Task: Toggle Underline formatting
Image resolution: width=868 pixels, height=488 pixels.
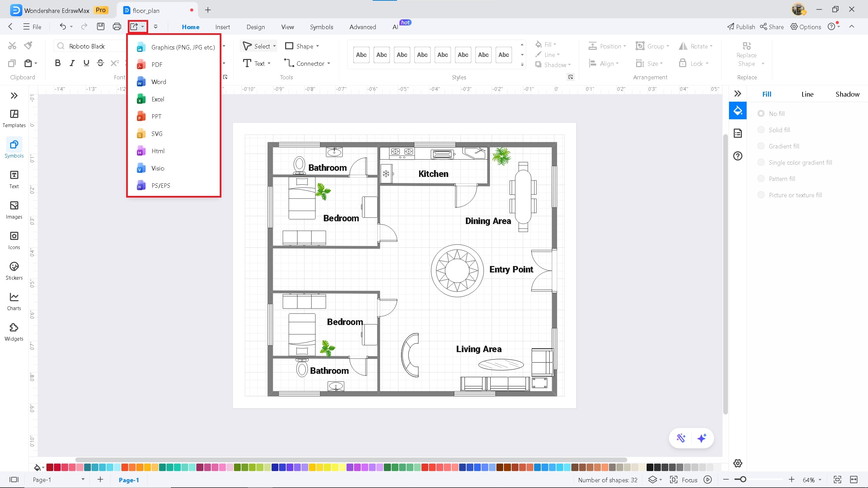Action: point(86,63)
